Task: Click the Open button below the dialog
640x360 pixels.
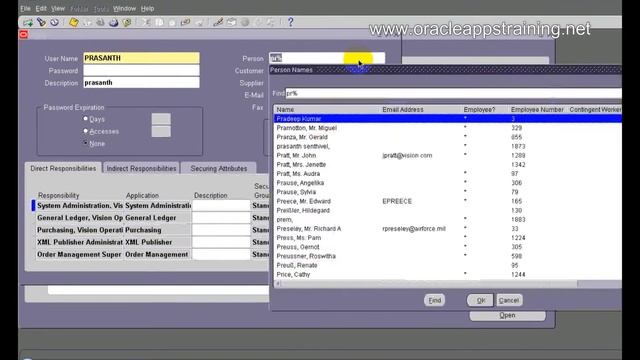Action: tap(507, 316)
